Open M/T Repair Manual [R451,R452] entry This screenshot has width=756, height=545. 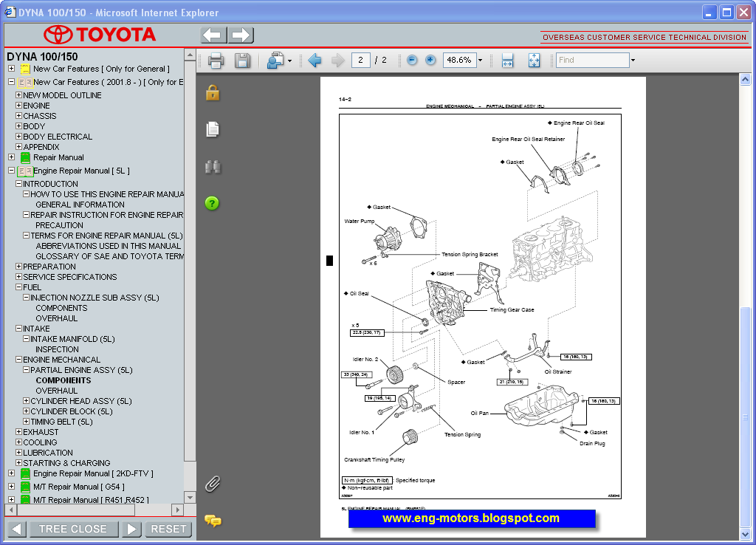pos(91,500)
